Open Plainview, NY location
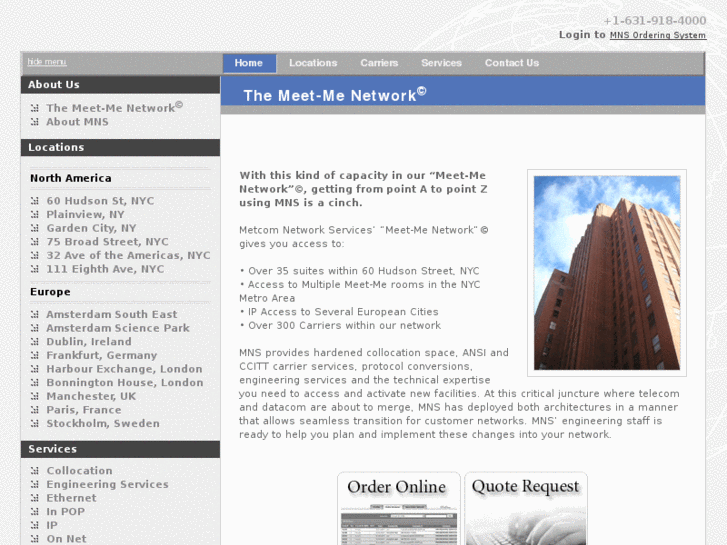727x545 pixels. 85,214
